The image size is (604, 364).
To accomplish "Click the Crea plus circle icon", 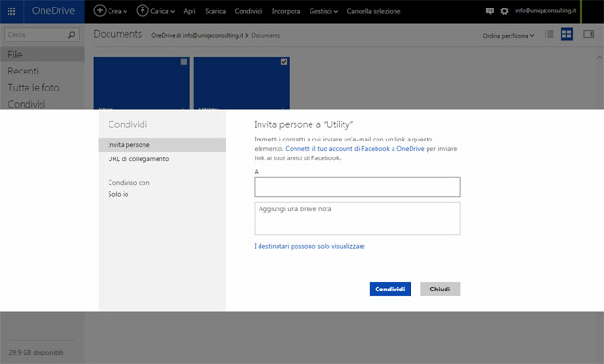I will (x=100, y=10).
